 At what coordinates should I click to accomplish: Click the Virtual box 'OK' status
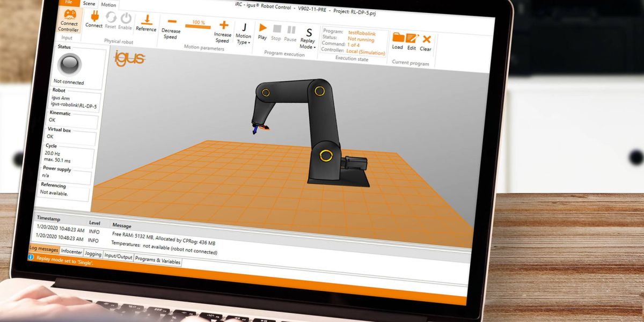tap(50, 137)
